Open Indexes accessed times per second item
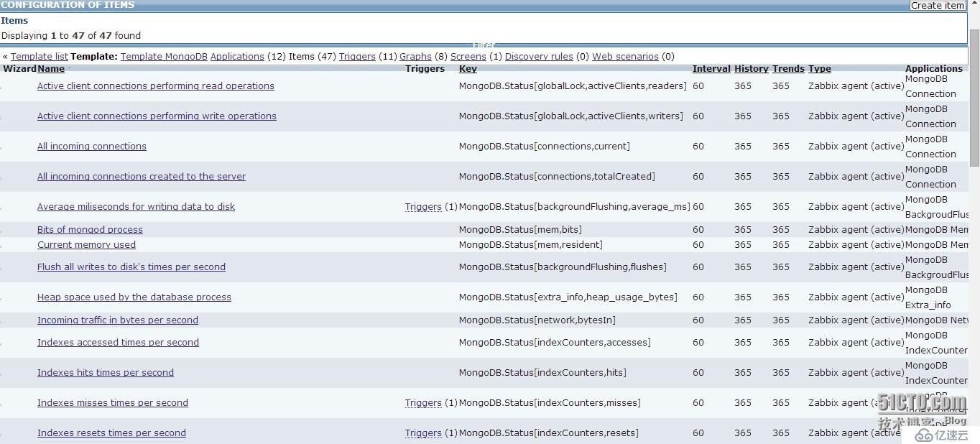Image resolution: width=980 pixels, height=444 pixels. [x=118, y=342]
